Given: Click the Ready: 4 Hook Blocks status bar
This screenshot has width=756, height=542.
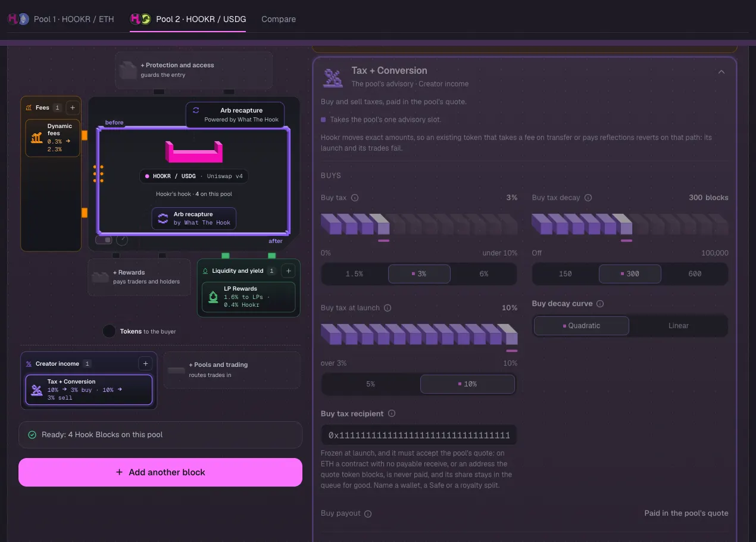Looking at the screenshot, I should click(160, 435).
